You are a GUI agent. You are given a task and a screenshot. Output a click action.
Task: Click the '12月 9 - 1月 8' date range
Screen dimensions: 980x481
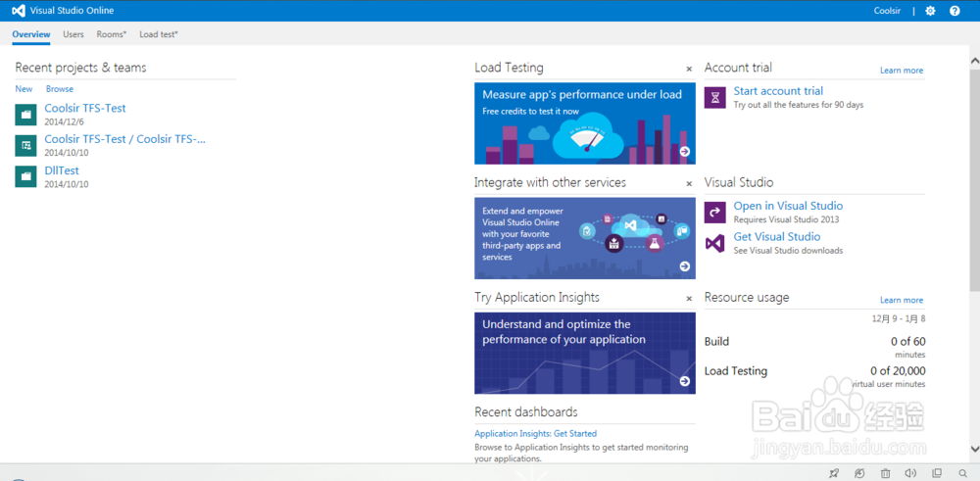pyautogui.click(x=899, y=318)
